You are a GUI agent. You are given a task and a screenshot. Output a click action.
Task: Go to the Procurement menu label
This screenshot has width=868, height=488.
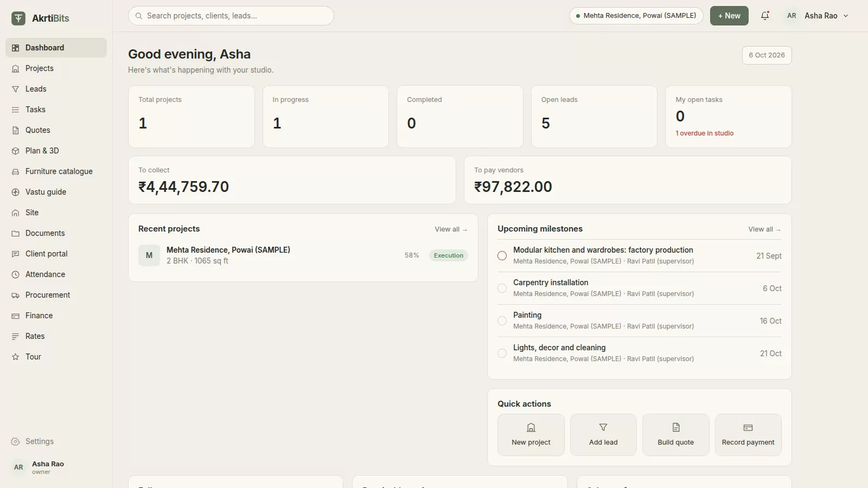[x=48, y=295]
